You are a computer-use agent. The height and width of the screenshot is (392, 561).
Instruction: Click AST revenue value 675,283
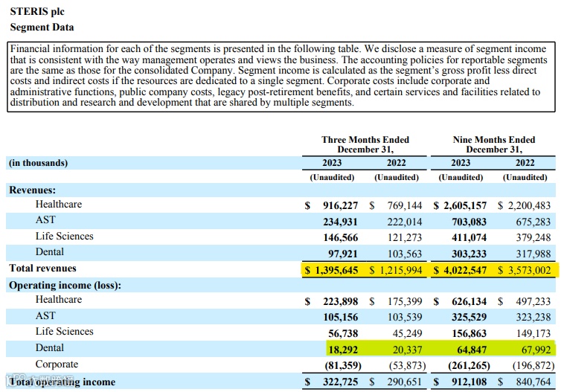(x=533, y=222)
